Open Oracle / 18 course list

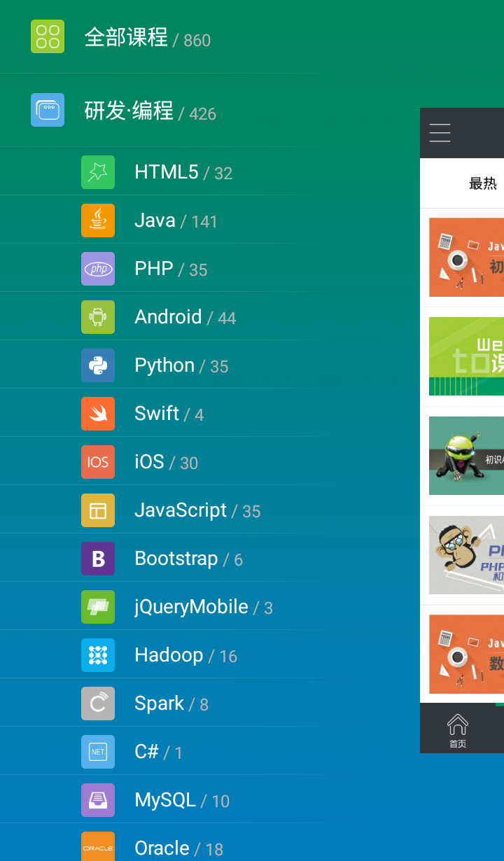pos(179,848)
